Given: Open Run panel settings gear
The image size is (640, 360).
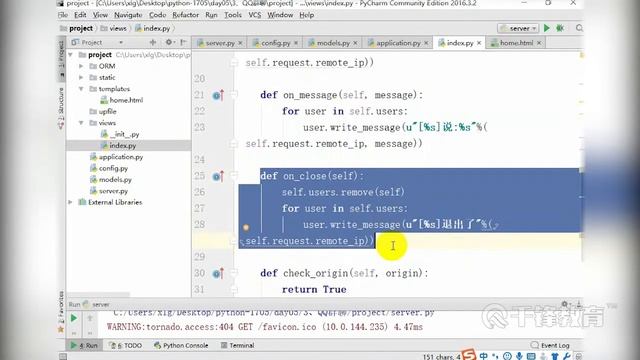Looking at the screenshot, I should [x=565, y=304].
